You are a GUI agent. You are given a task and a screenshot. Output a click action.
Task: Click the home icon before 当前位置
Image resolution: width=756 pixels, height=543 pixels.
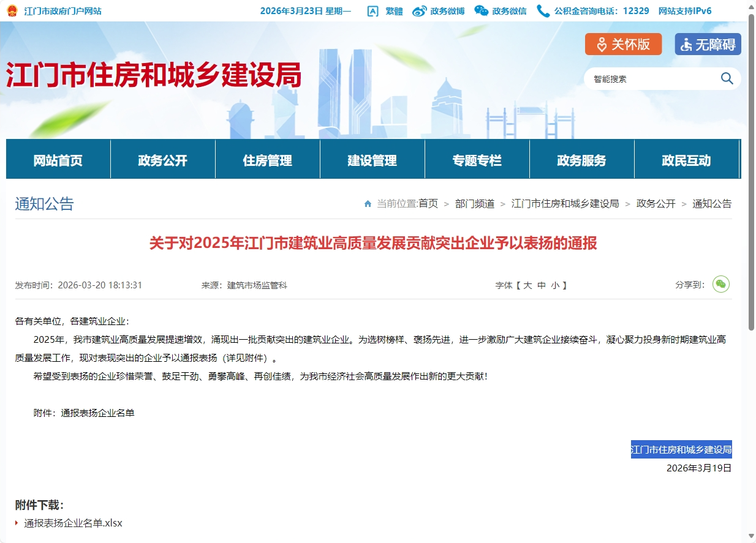pos(368,204)
